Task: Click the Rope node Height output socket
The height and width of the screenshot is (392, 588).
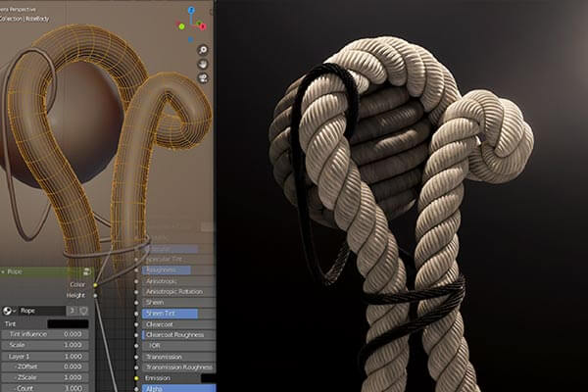Action: click(x=95, y=296)
